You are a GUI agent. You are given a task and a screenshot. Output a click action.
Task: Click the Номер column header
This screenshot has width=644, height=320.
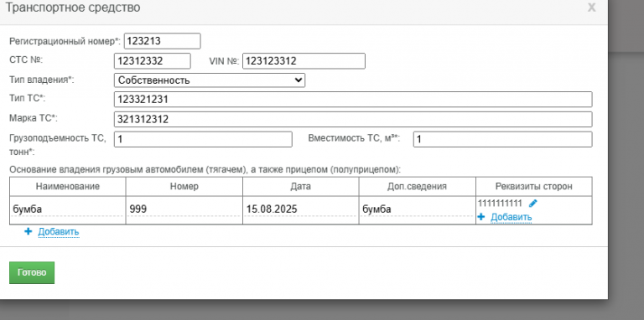pyautogui.click(x=184, y=187)
